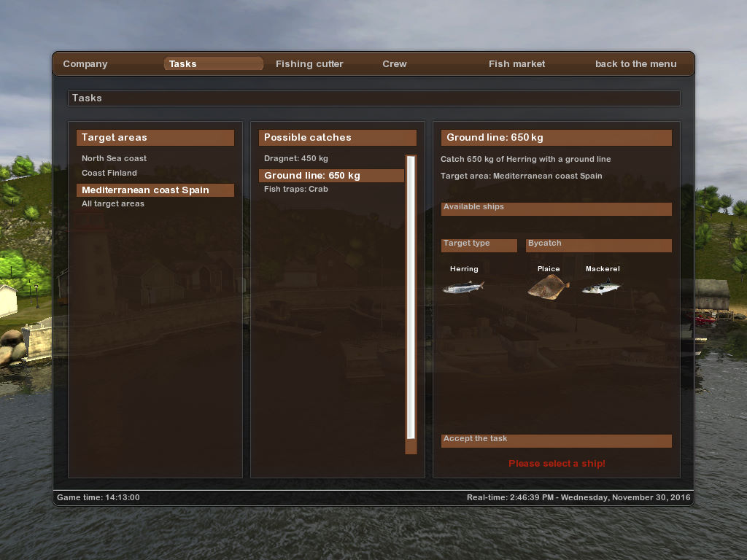The width and height of the screenshot is (747, 560).
Task: Switch to the Fishing cutter tab
Action: click(309, 64)
